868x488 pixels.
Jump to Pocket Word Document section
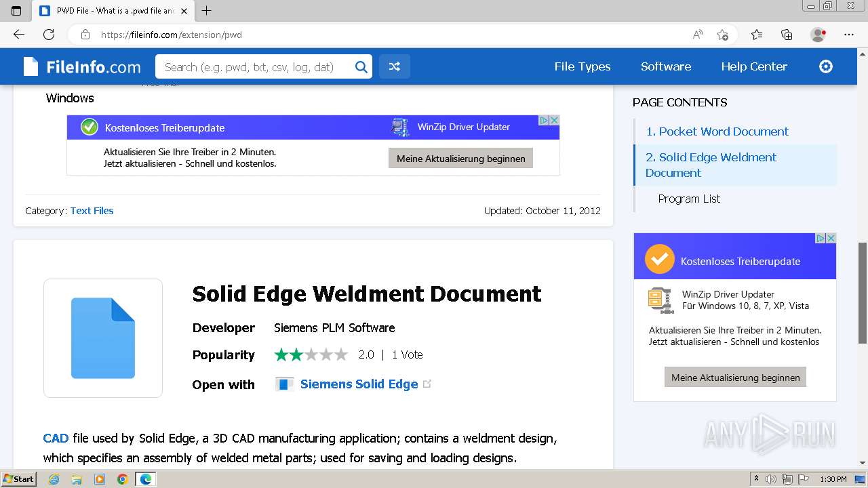tap(717, 131)
